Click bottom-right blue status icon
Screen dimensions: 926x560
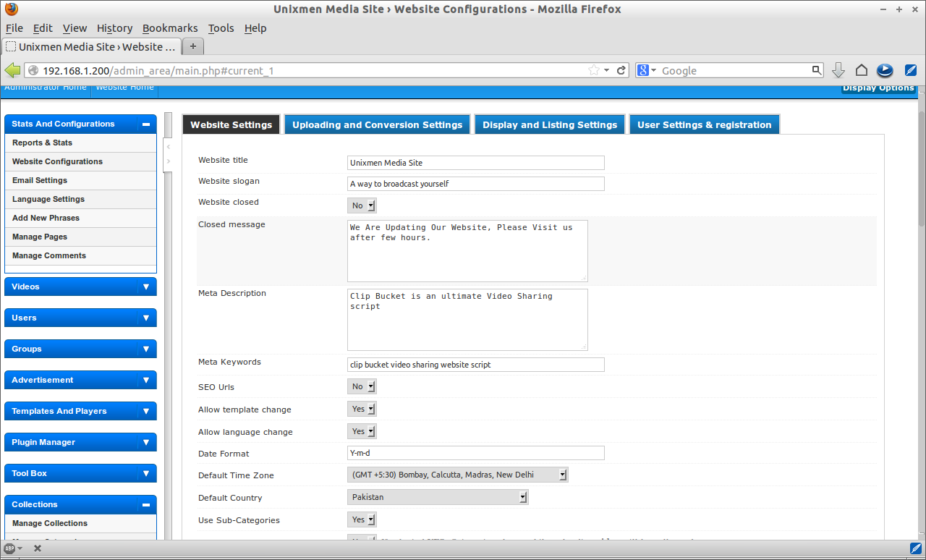pos(915,548)
